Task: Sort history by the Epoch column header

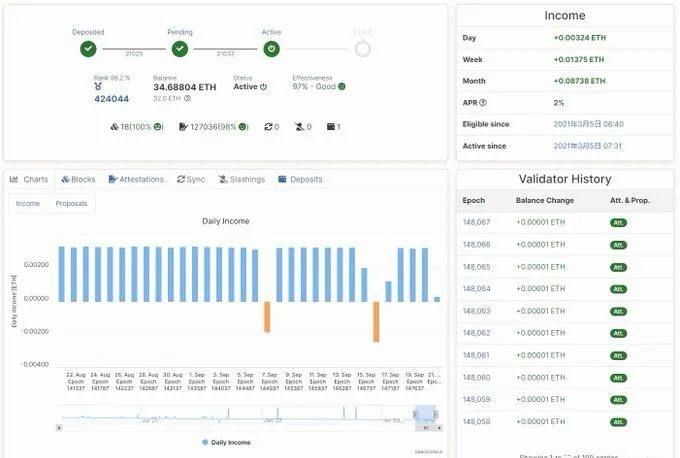Action: coord(474,200)
